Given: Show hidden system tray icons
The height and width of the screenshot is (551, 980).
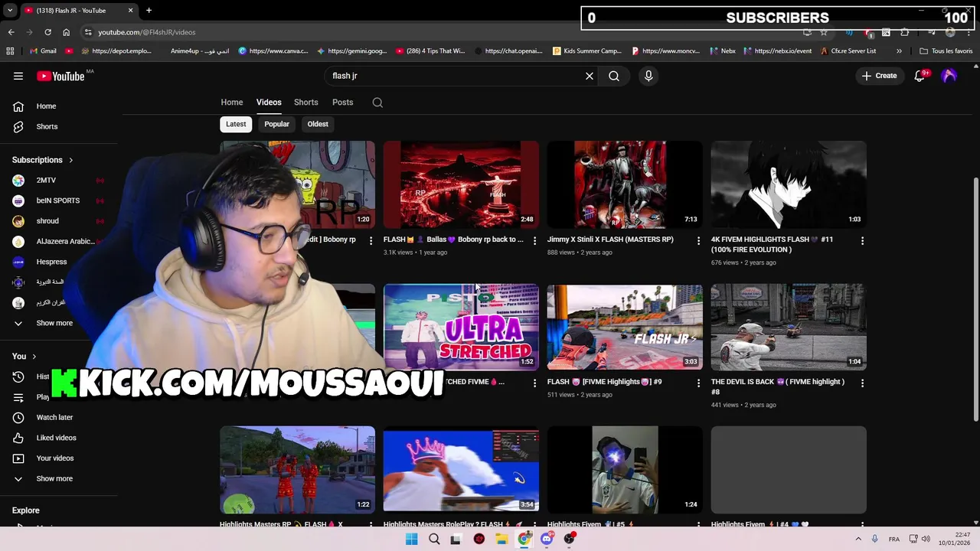Looking at the screenshot, I should pyautogui.click(x=858, y=539).
